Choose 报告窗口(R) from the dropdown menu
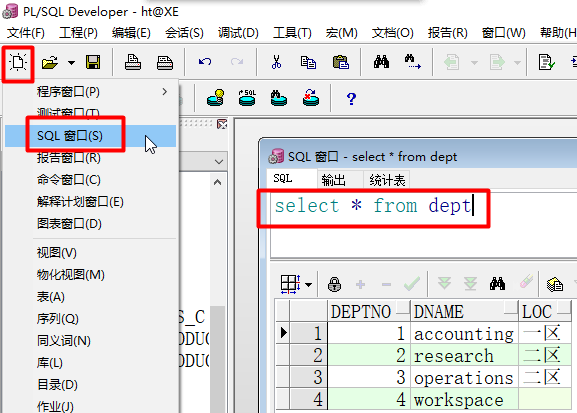Viewport: 577px width, 413px height. (x=91, y=158)
